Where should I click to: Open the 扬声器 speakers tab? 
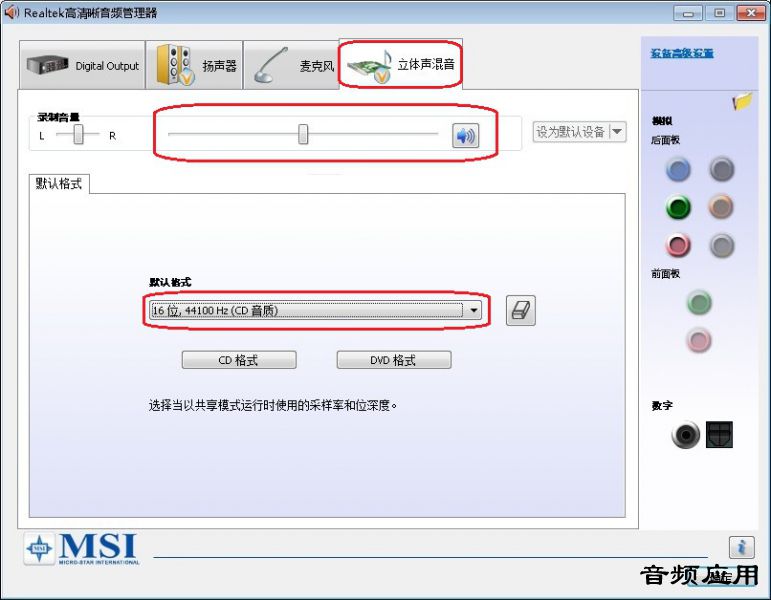[194, 65]
